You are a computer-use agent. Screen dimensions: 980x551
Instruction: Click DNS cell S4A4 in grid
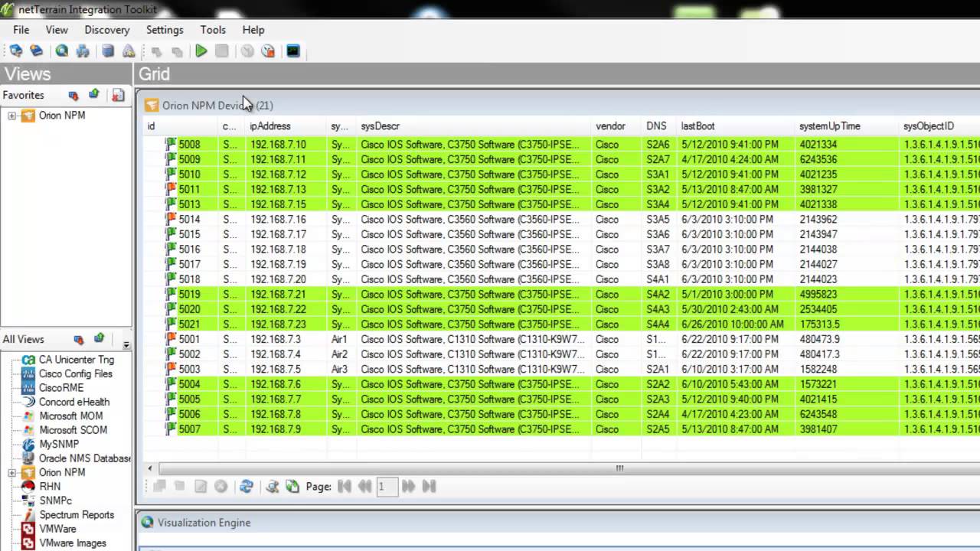658,324
